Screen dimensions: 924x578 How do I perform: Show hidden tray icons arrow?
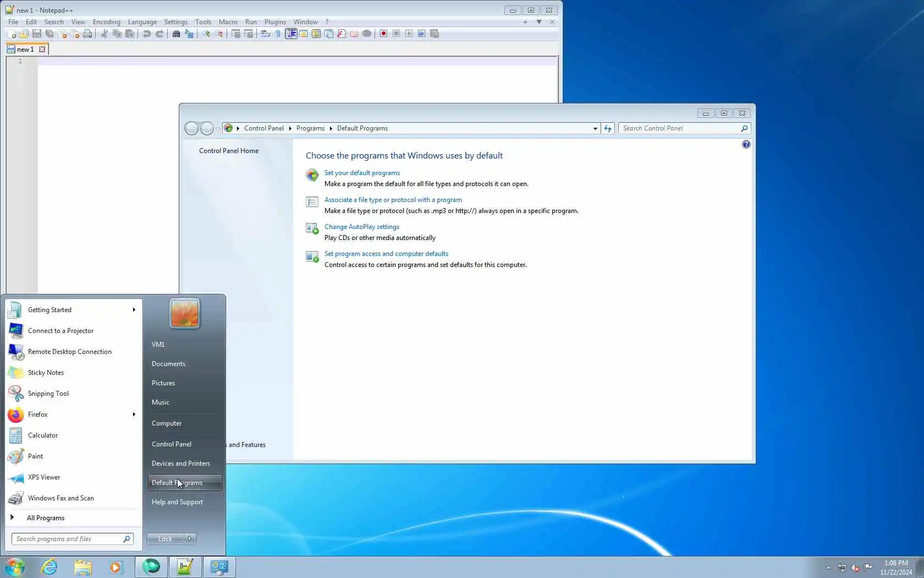[x=828, y=568]
